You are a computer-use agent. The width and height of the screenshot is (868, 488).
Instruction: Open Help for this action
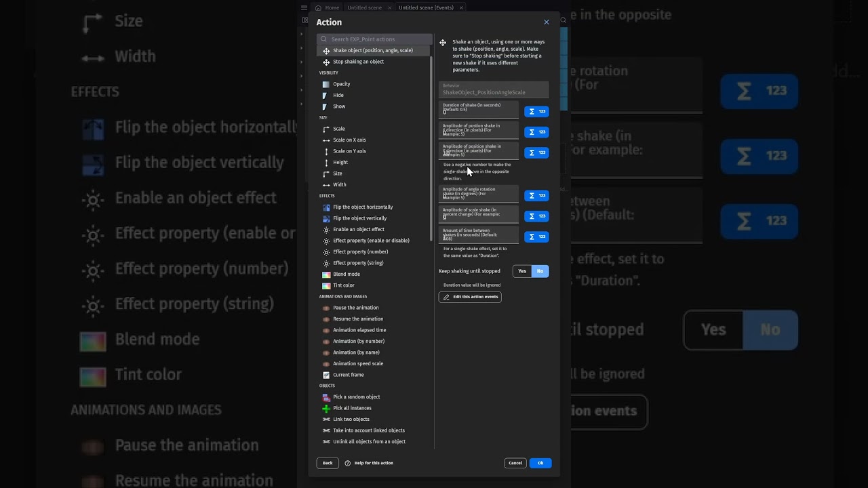tap(369, 463)
